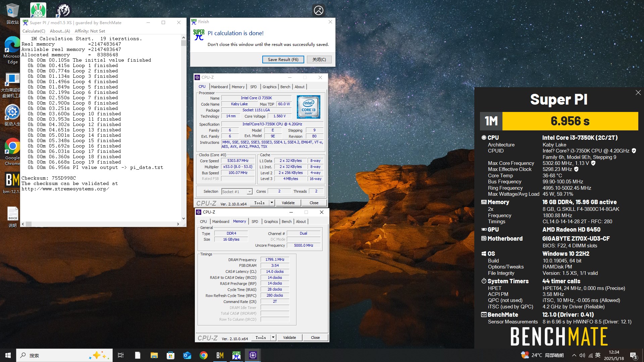Show hidden system tray icons
This screenshot has height=362, width=644.
(574, 355)
